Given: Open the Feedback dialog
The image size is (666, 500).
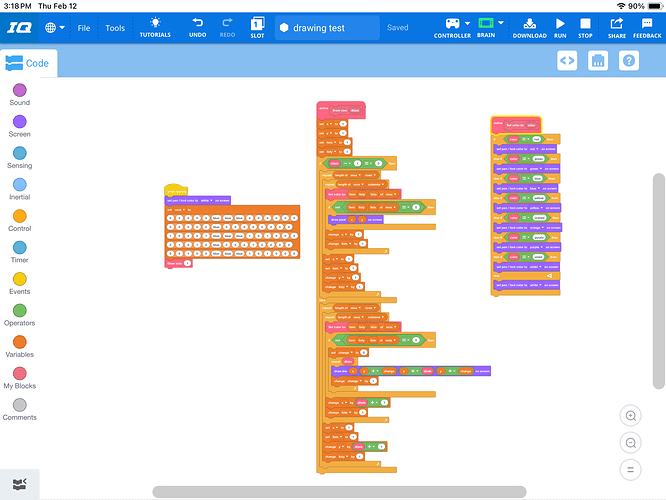Looking at the screenshot, I should tap(647, 28).
